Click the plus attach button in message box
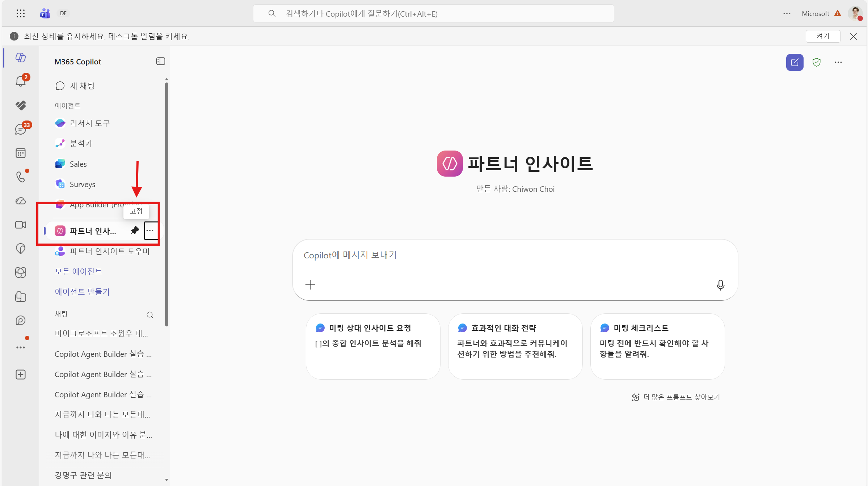This screenshot has height=486, width=868. click(310, 285)
